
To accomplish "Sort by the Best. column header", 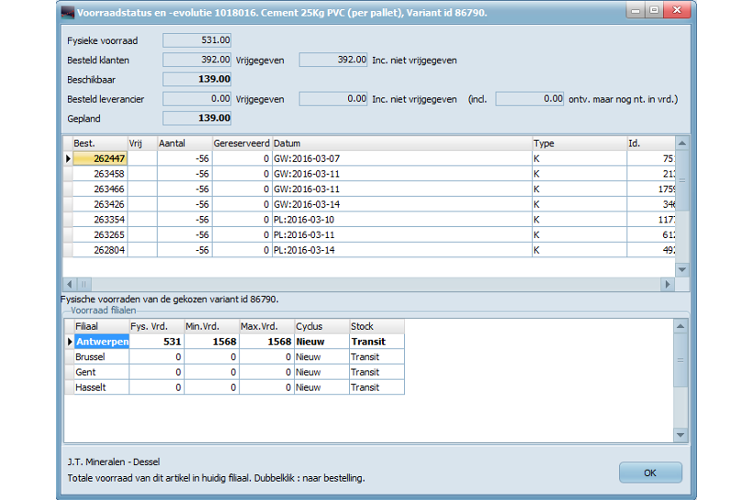I will click(99, 144).
